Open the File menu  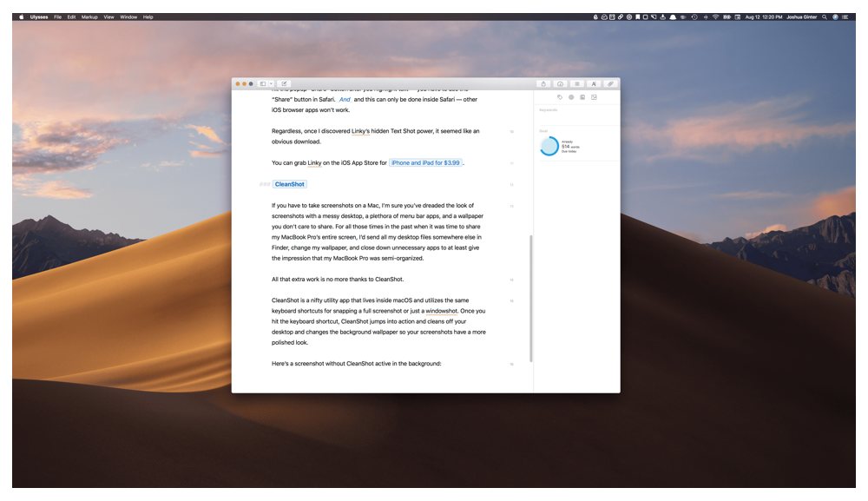(57, 17)
